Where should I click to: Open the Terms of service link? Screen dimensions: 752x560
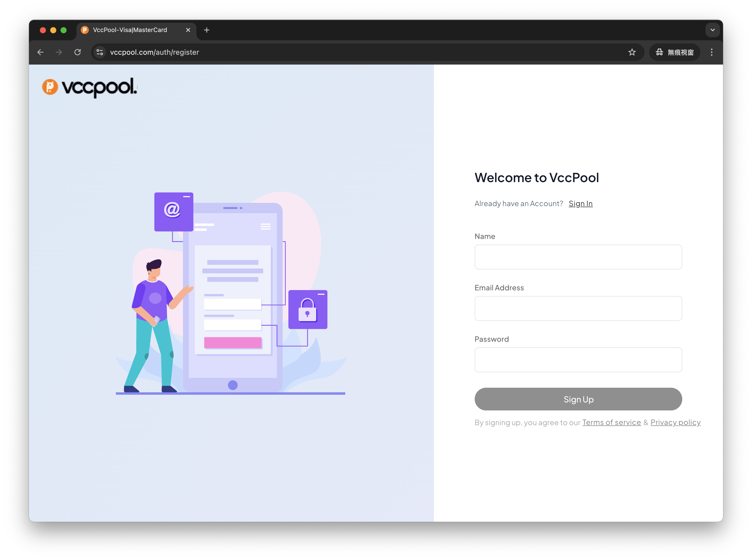[x=611, y=422]
